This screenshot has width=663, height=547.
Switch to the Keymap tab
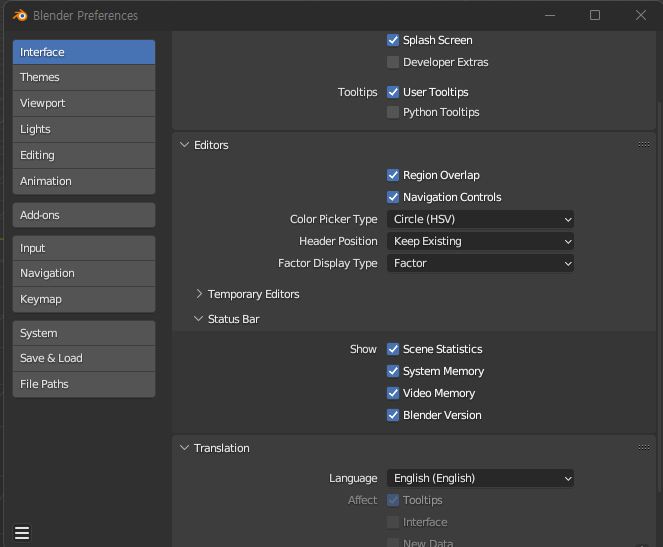pyautogui.click(x=84, y=299)
